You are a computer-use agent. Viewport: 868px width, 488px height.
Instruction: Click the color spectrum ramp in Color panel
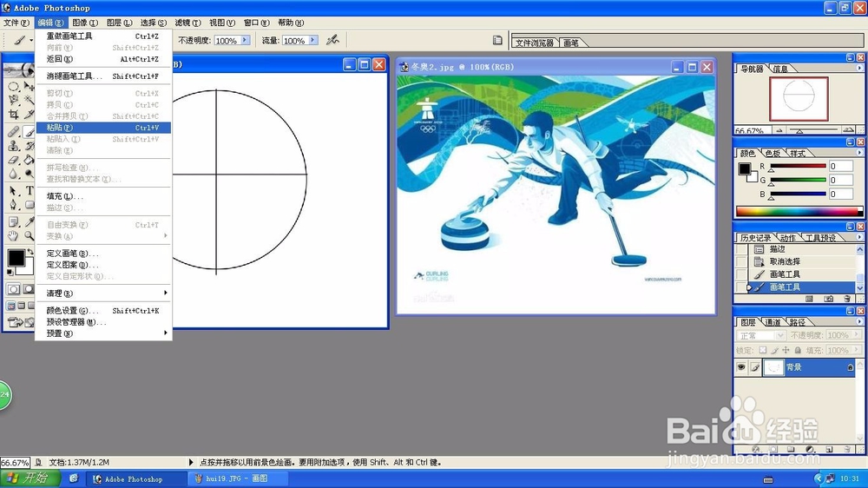[799, 211]
